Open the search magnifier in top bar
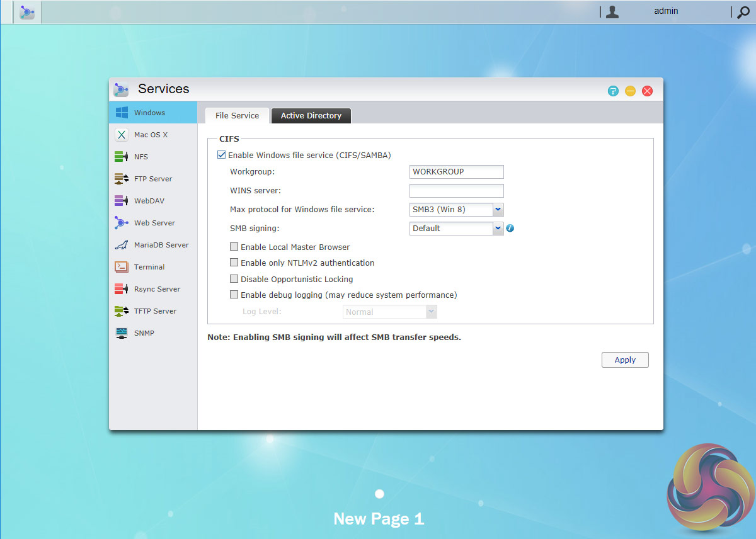 coord(743,12)
